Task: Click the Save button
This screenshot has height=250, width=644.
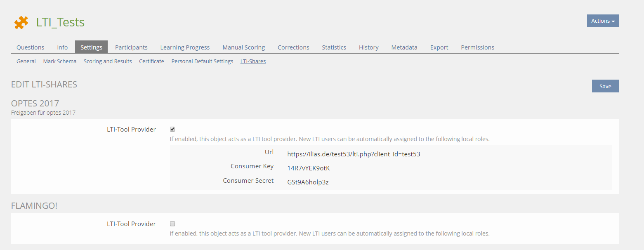Action: 605,86
